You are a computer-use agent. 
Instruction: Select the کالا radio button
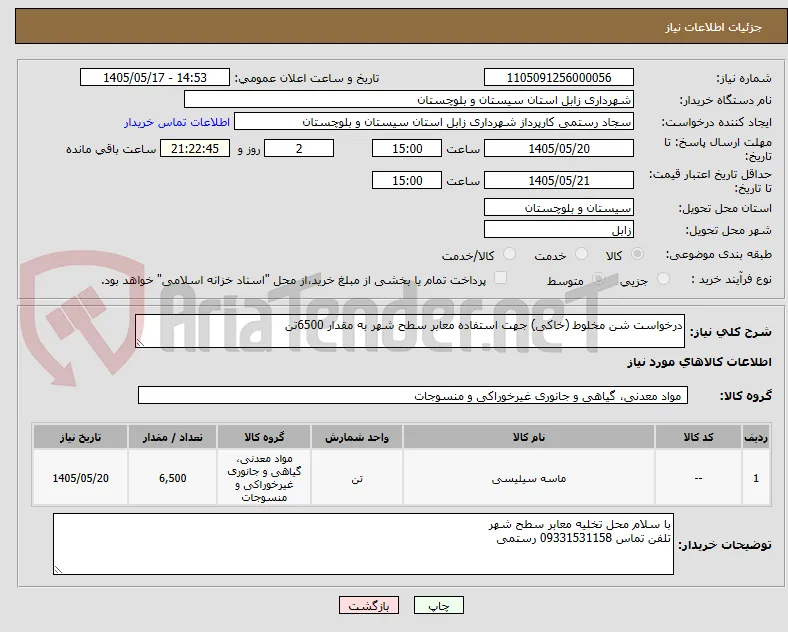(637, 254)
